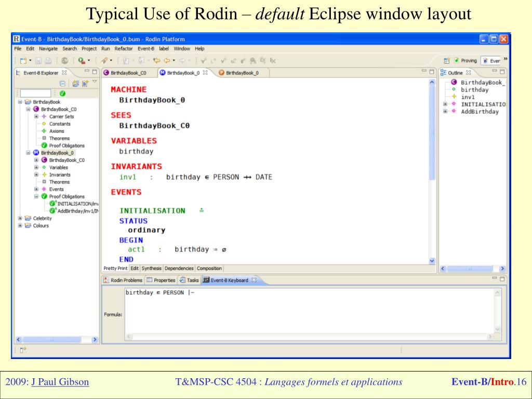Click the Print toolbar icon
The image size is (532, 399).
pos(48,61)
